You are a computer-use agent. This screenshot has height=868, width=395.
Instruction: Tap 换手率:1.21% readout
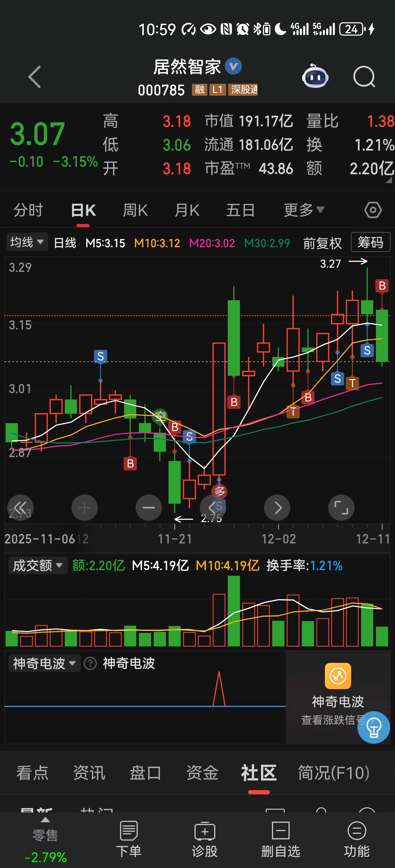point(304,566)
